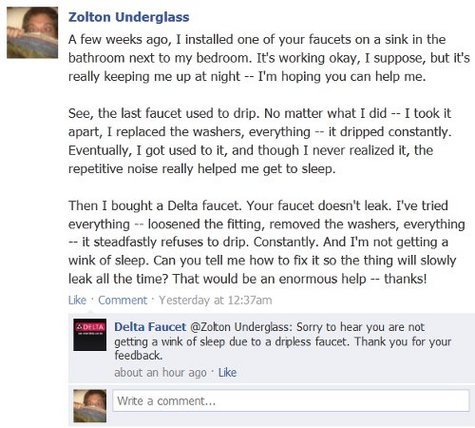This screenshot has height=428, width=475.
Task: Select the small avatar beside the comment box
Action: [x=90, y=406]
